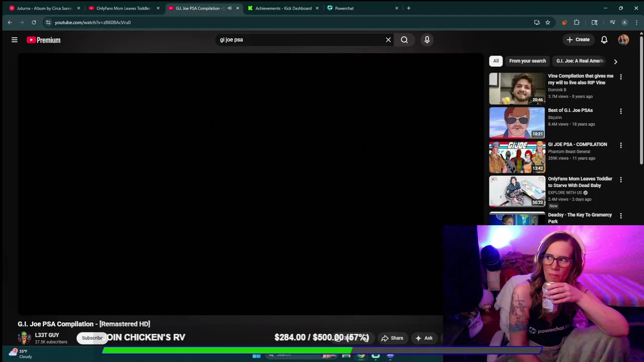Open Phantom Beast General channel link

point(569,151)
